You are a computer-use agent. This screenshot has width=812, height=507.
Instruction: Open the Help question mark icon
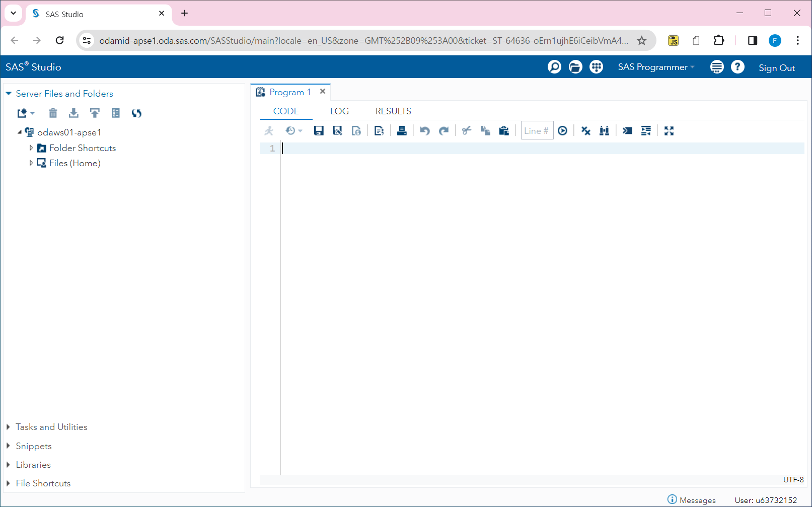point(737,67)
